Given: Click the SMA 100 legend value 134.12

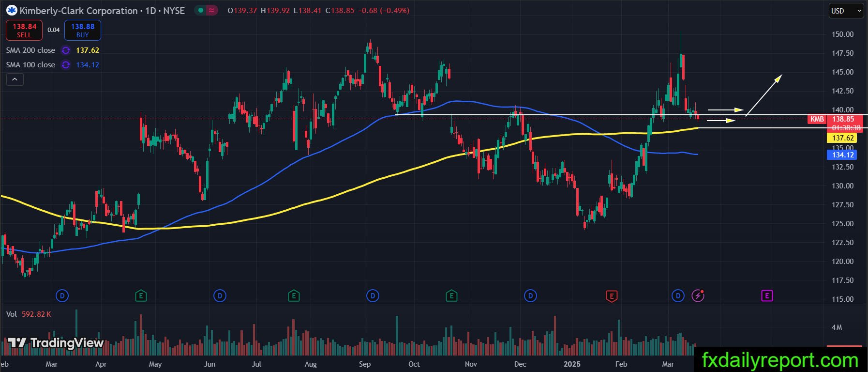Looking at the screenshot, I should point(88,65).
